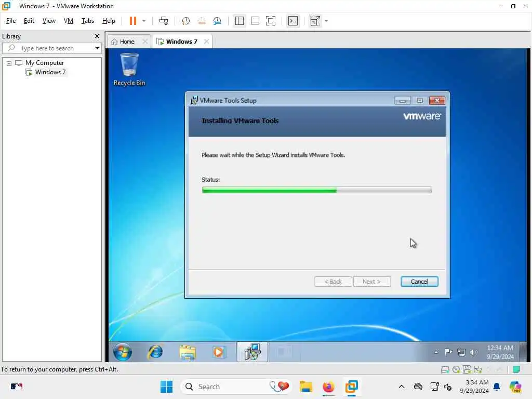Open Windows Explorer from Windows 7 taskbar
Viewport: 532px width, 399px height.
click(x=187, y=352)
